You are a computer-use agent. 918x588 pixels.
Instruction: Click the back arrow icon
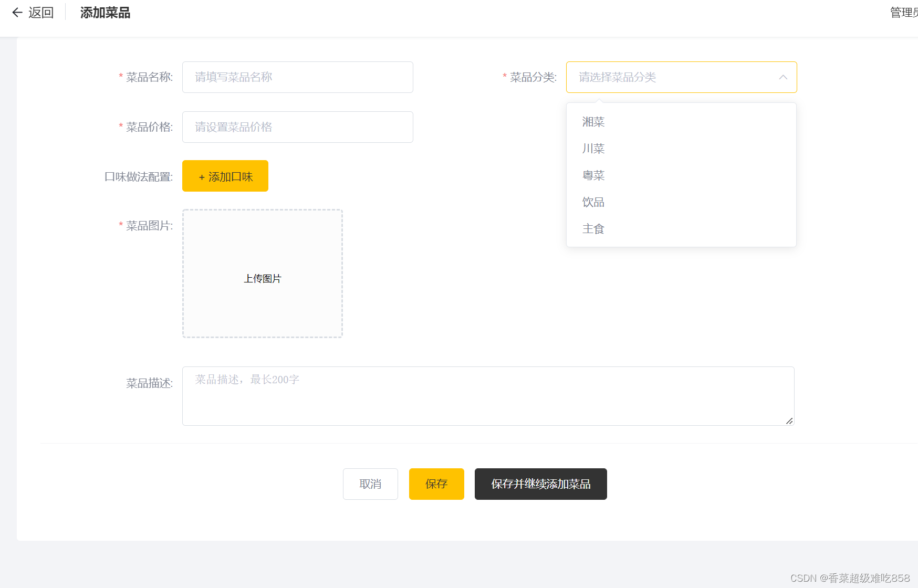[17, 13]
